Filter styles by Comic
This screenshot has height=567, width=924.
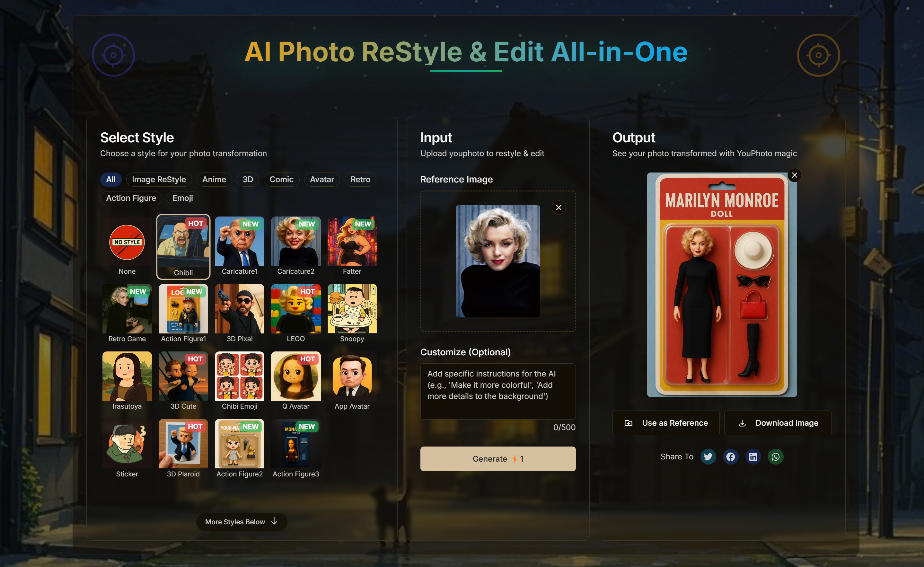pyautogui.click(x=282, y=179)
